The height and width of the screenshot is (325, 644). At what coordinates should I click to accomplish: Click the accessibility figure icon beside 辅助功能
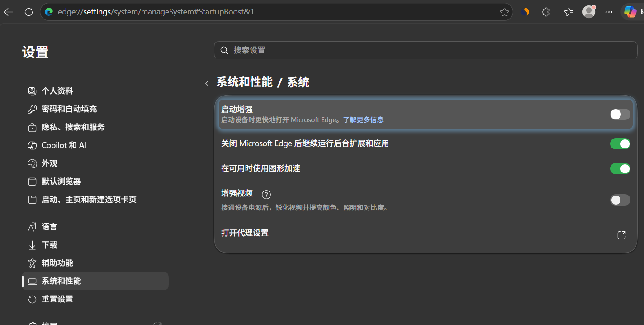click(x=32, y=263)
